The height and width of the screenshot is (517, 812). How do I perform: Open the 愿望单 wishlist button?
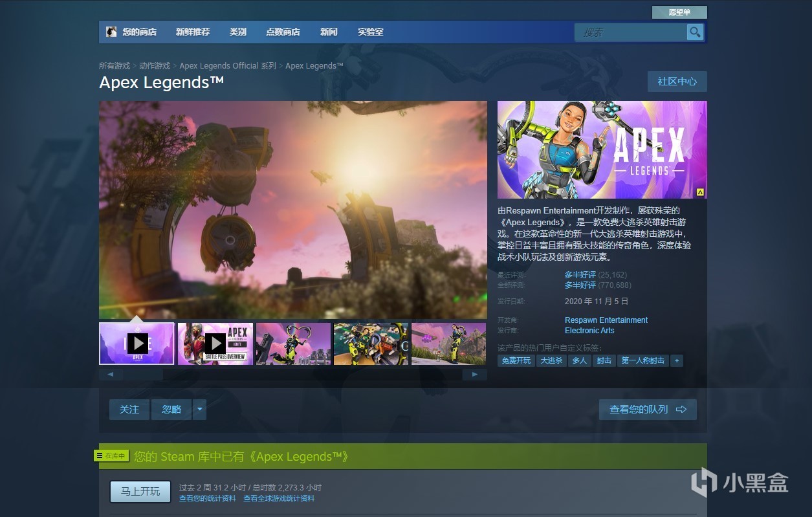[679, 12]
